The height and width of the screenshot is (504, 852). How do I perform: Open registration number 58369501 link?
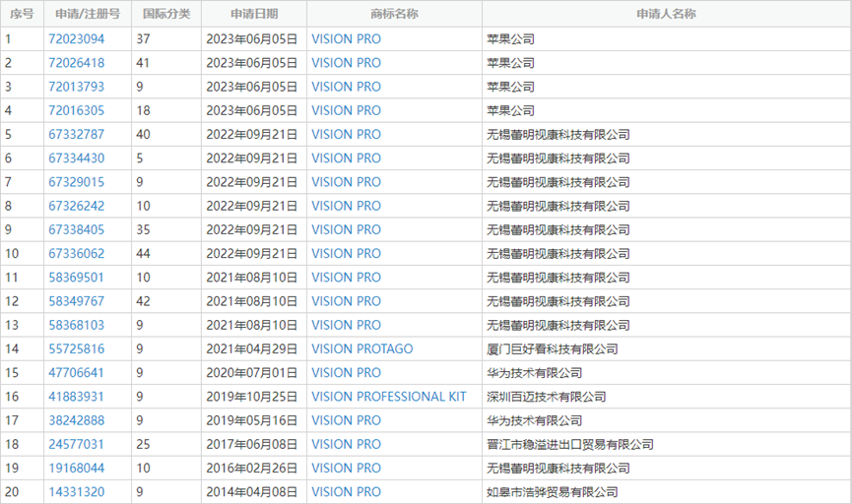tap(76, 278)
